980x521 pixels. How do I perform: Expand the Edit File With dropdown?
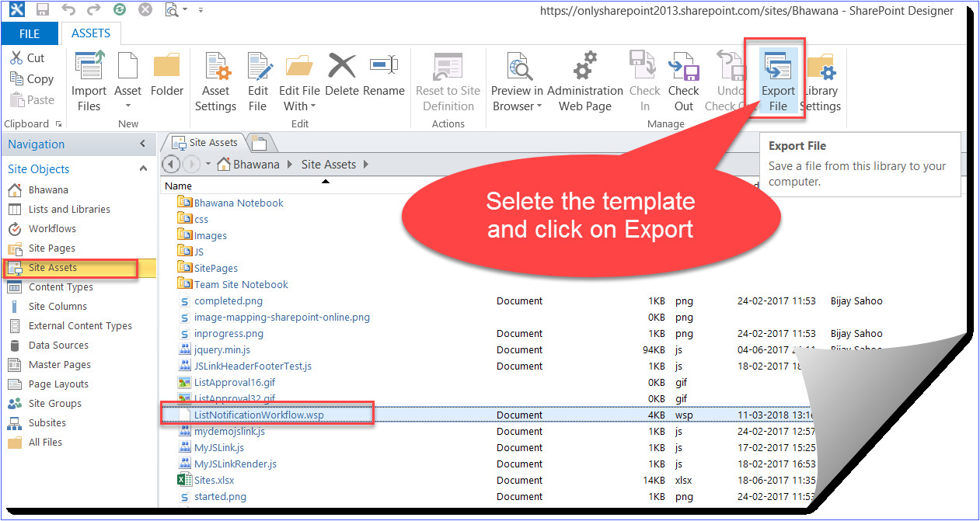(x=299, y=106)
